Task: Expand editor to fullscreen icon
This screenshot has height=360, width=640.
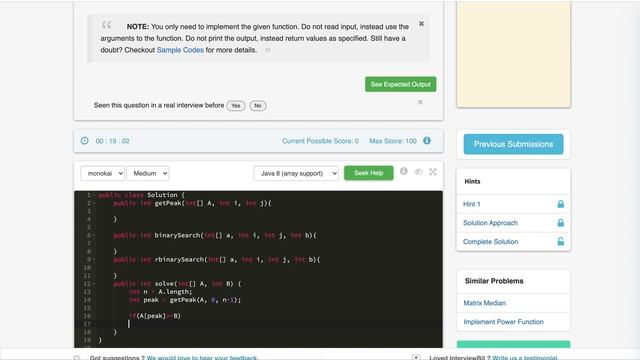Action: pos(433,172)
